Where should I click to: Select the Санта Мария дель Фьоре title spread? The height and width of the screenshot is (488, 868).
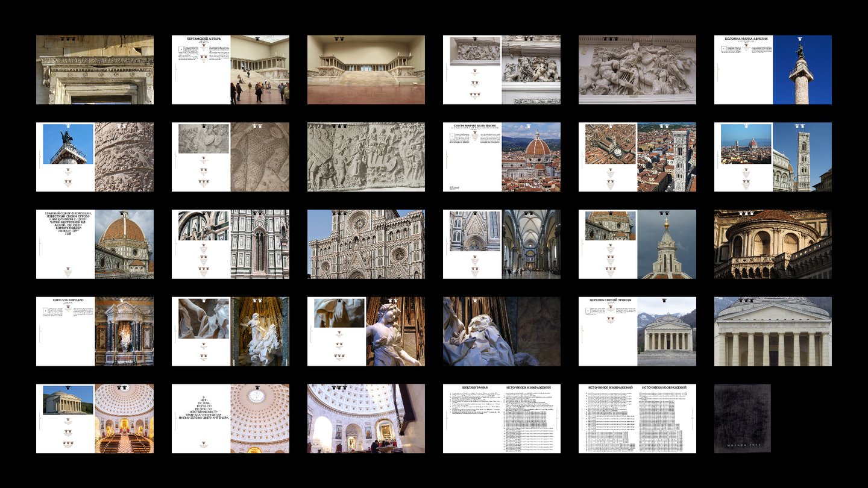coord(502,157)
